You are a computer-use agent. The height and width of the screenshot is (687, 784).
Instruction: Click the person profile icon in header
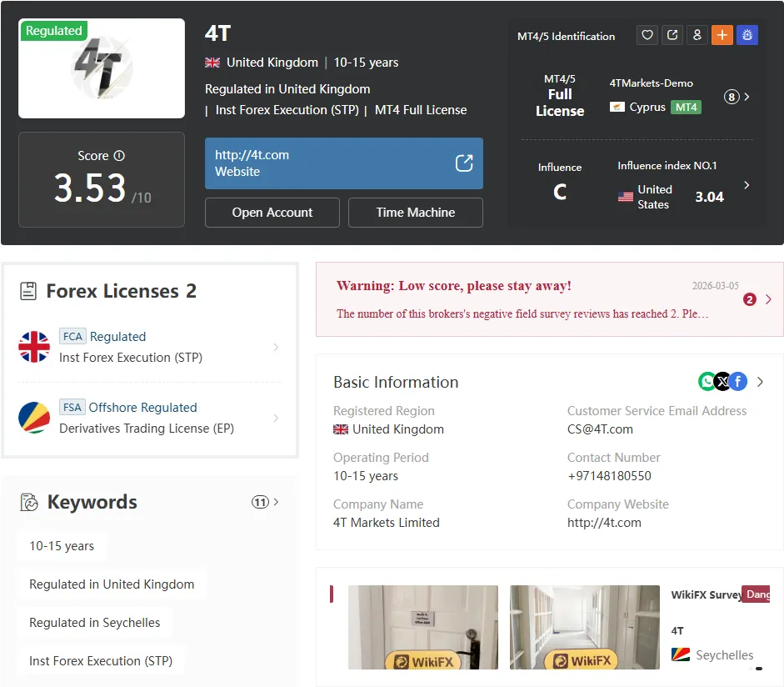pos(697,35)
